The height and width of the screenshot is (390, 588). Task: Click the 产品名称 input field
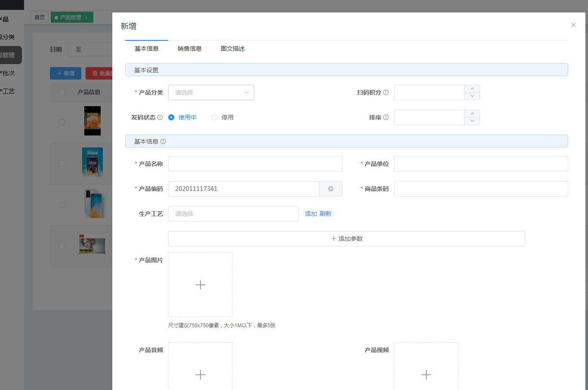pyautogui.click(x=255, y=164)
